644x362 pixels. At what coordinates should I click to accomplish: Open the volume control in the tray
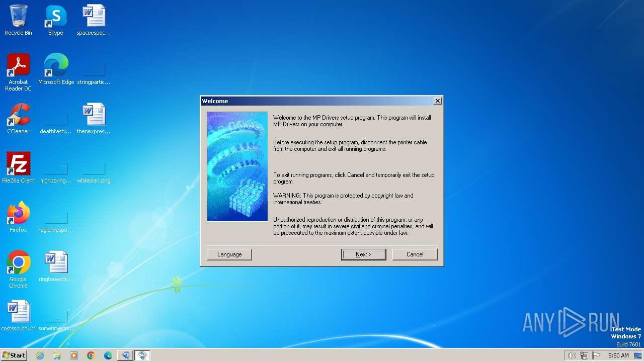tap(572, 355)
